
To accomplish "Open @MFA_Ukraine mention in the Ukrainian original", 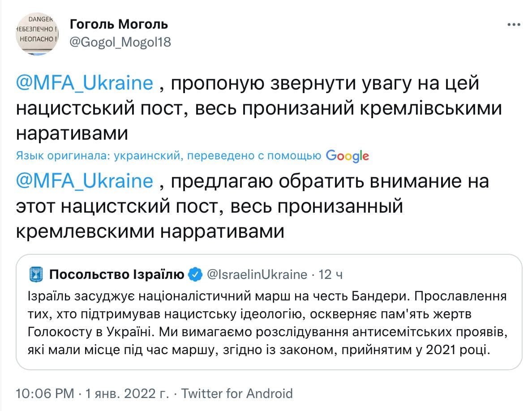I will coord(85,83).
